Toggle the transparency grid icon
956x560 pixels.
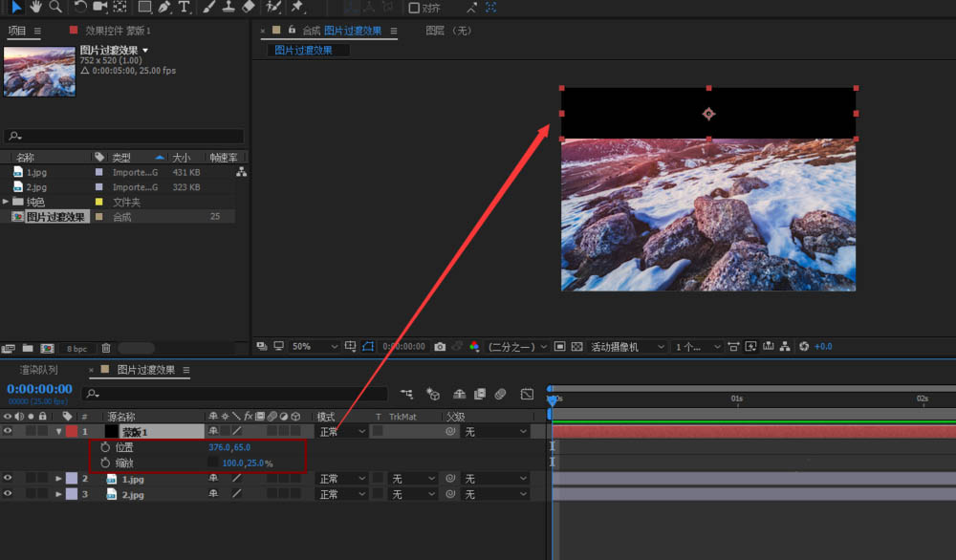[x=576, y=347]
